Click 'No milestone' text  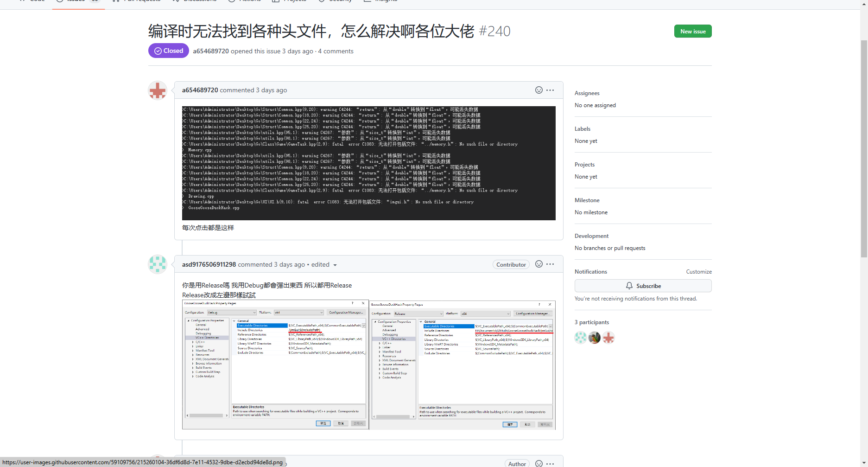[x=591, y=212]
